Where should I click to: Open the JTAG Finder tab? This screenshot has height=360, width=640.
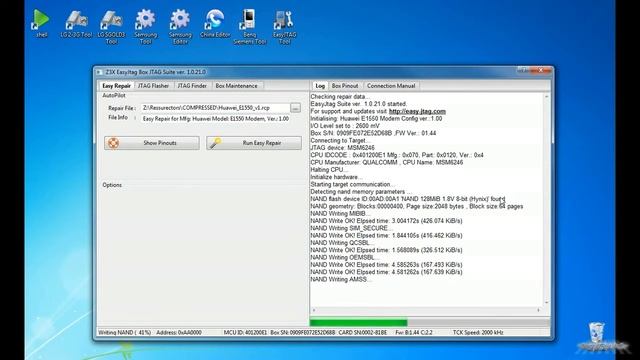coord(192,86)
